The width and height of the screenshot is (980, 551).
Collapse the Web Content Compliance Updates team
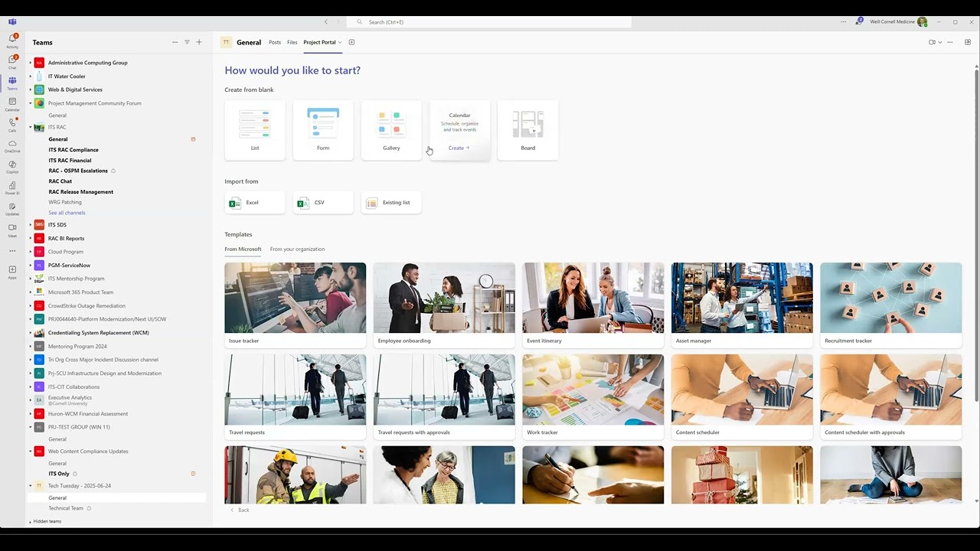point(31,452)
